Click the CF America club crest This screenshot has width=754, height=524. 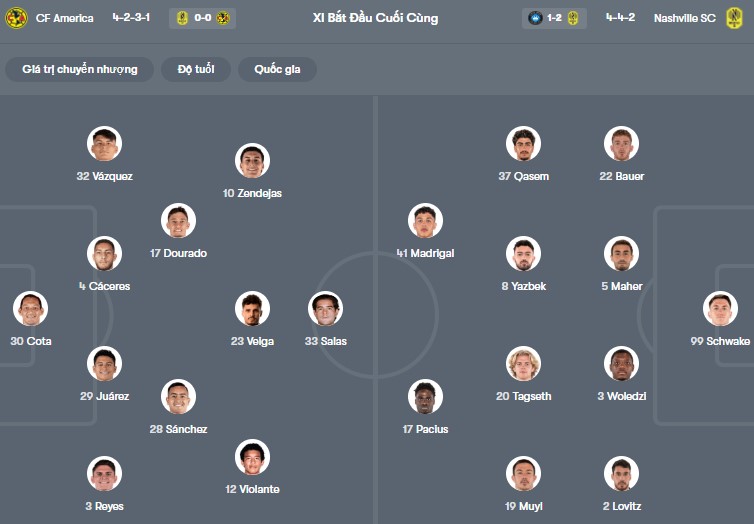tap(16, 18)
